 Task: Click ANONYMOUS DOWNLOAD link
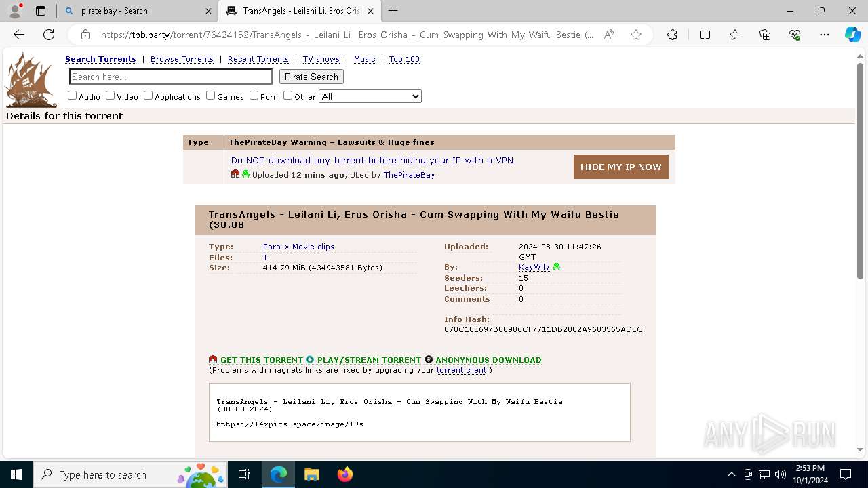(x=488, y=360)
